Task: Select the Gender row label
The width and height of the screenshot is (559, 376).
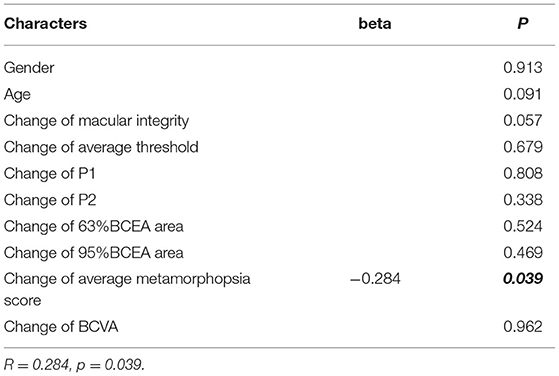Action: [29, 68]
